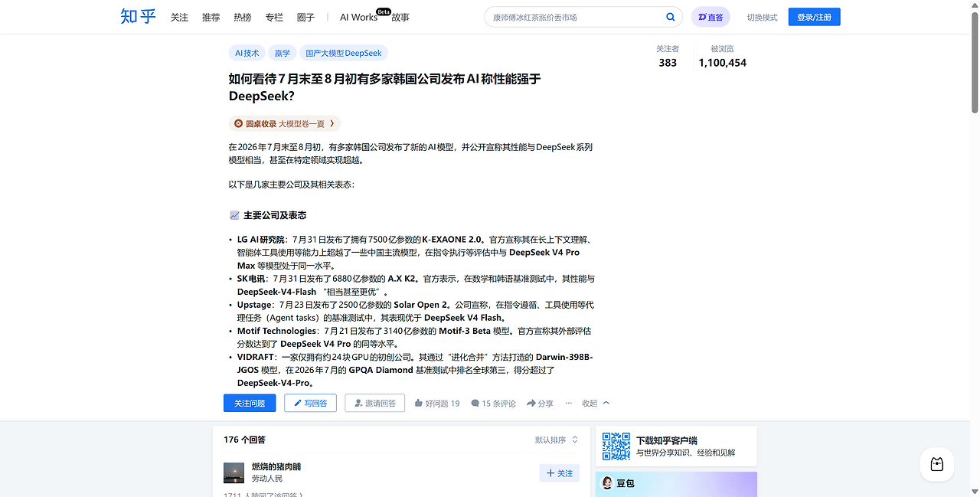Open the 专栏 nav tab

(x=274, y=17)
